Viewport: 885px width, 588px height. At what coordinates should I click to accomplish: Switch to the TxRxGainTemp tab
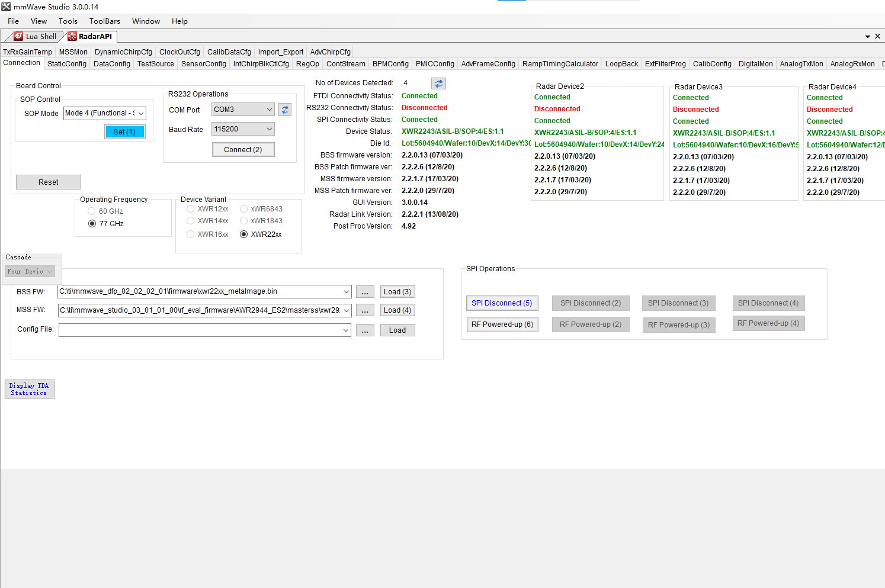pyautogui.click(x=27, y=52)
